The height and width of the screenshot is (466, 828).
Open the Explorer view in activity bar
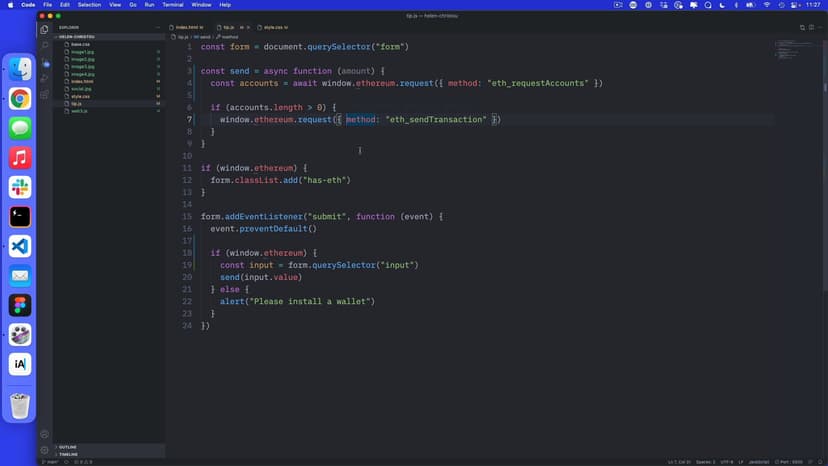(44, 29)
